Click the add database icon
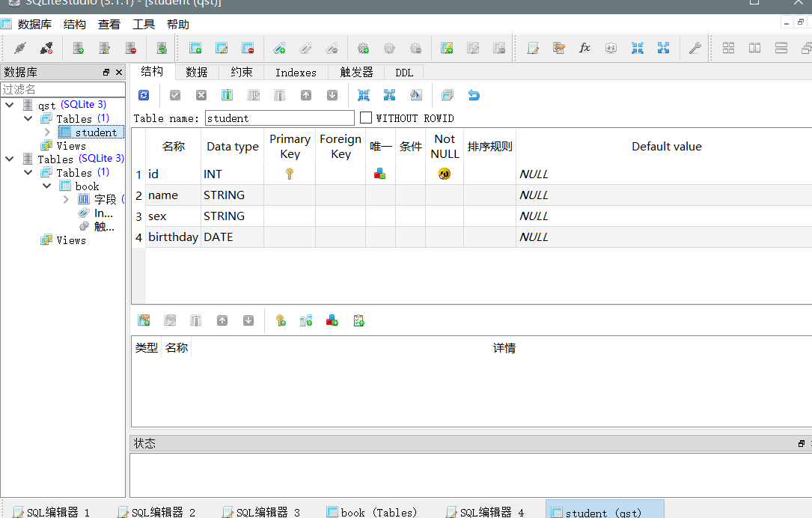 coord(78,48)
